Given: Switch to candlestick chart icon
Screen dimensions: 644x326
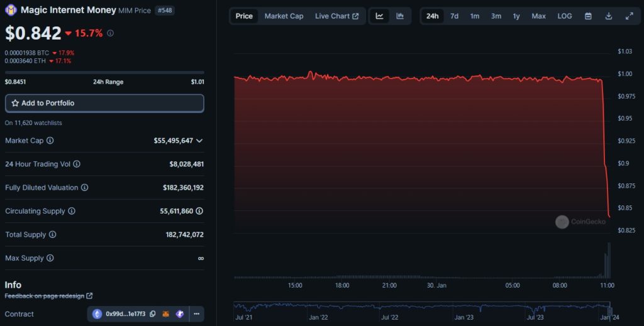Looking at the screenshot, I should (x=400, y=16).
